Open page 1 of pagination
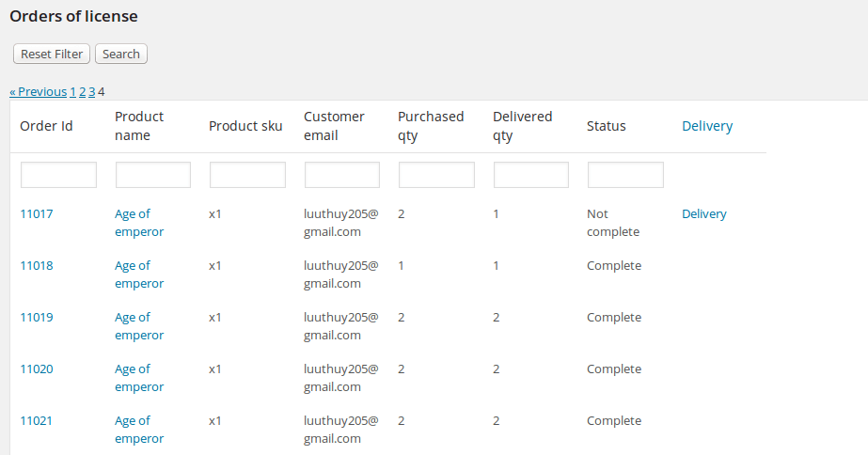The height and width of the screenshot is (455, 868). coord(73,92)
